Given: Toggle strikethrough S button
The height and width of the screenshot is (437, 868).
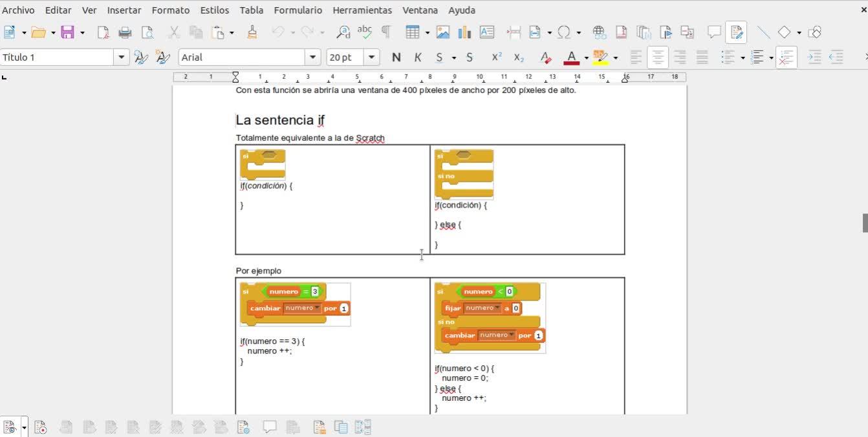Looking at the screenshot, I should (x=470, y=58).
